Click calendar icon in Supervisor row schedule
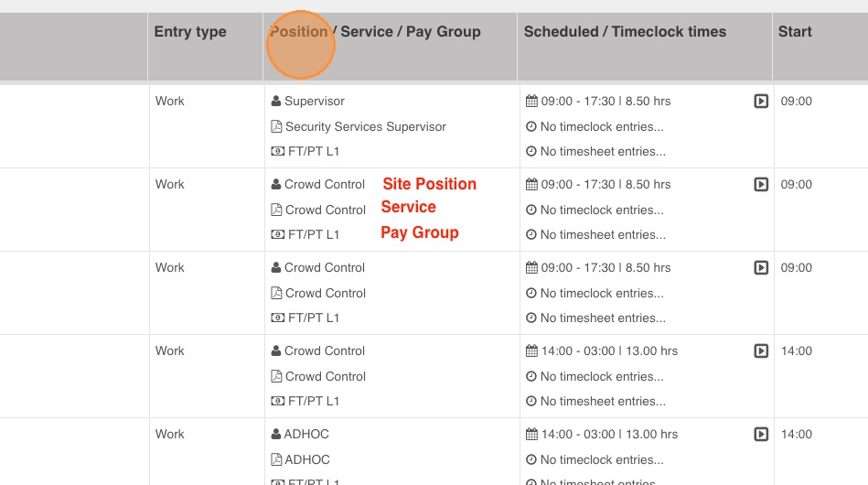The height and width of the screenshot is (485, 868). (531, 102)
